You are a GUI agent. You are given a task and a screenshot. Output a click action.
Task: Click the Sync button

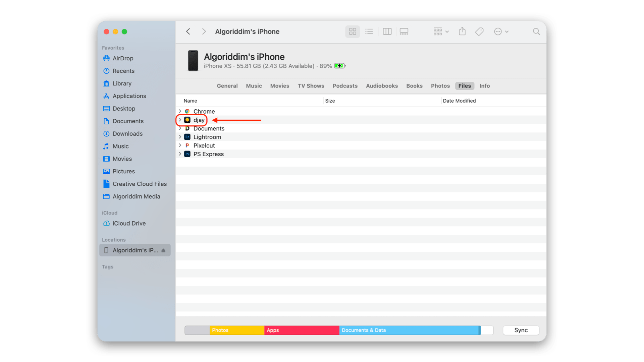coord(521,330)
